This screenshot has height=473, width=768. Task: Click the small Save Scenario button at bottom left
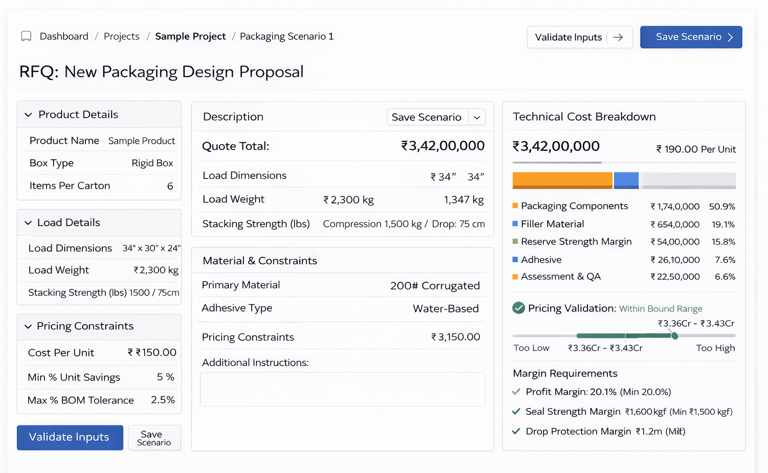pos(154,438)
